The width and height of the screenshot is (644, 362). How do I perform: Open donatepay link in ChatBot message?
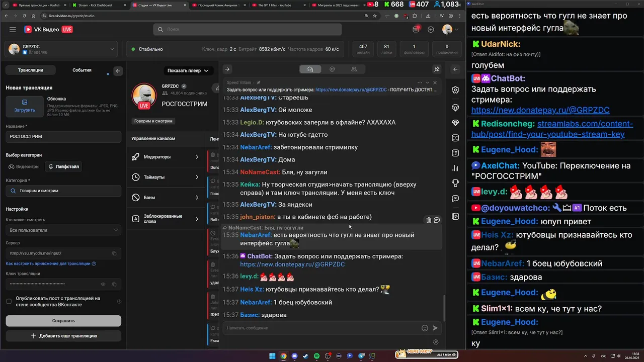point(292,264)
